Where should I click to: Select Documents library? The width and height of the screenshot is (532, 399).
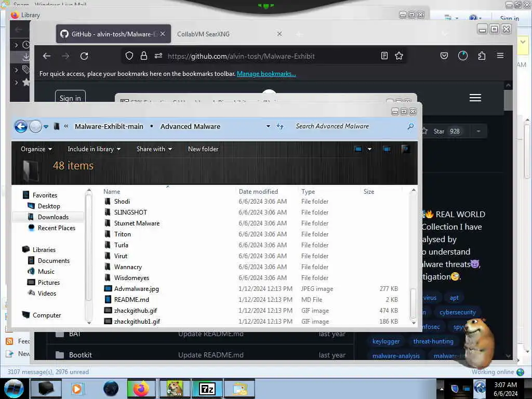click(x=54, y=261)
